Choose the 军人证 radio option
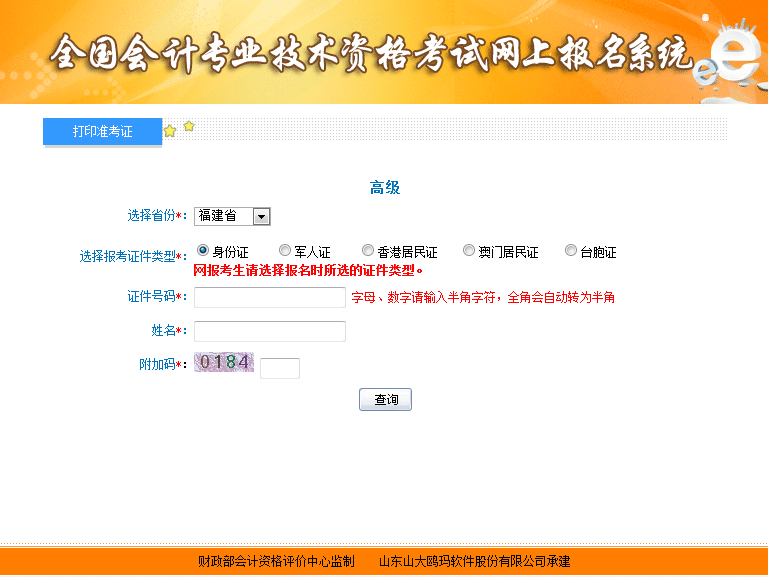The image size is (768, 577). point(285,251)
